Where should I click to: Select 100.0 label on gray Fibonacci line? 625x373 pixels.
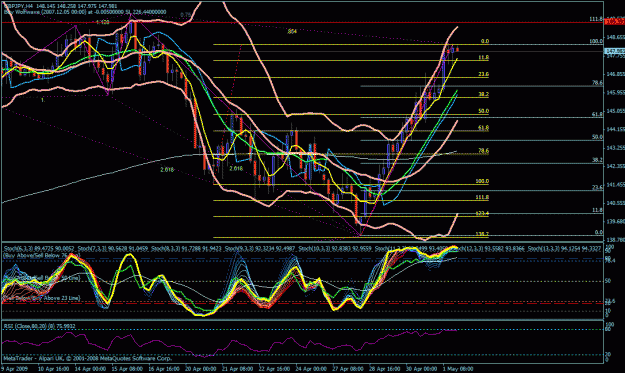[x=596, y=41]
